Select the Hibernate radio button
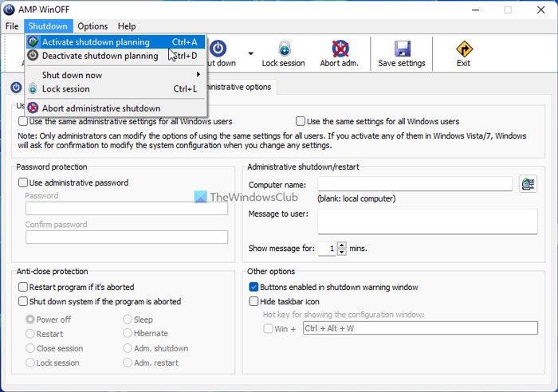This screenshot has height=392, width=558. pos(128,333)
